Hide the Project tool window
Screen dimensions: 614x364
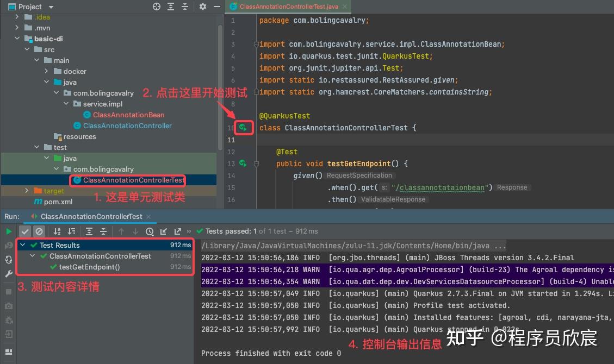[x=216, y=7]
